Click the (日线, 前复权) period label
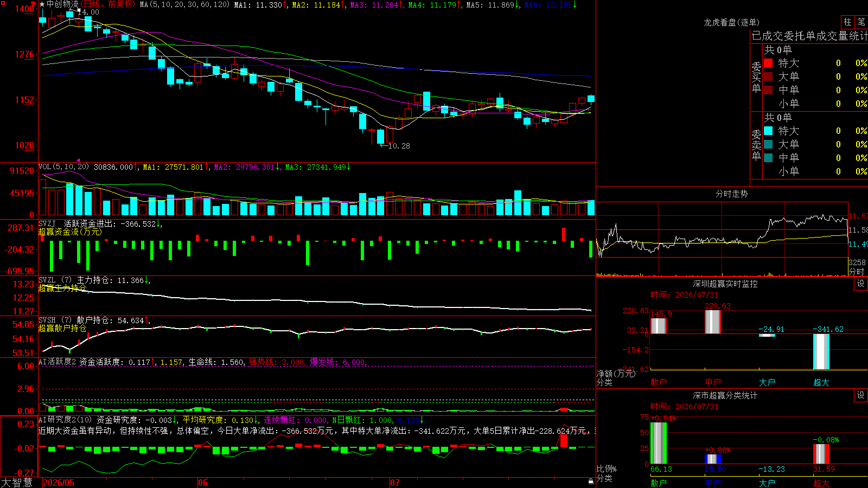 pyautogui.click(x=107, y=4)
